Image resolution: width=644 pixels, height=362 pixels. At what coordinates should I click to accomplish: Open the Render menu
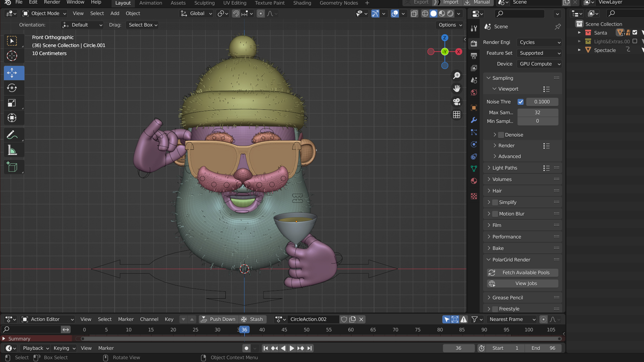click(x=52, y=2)
